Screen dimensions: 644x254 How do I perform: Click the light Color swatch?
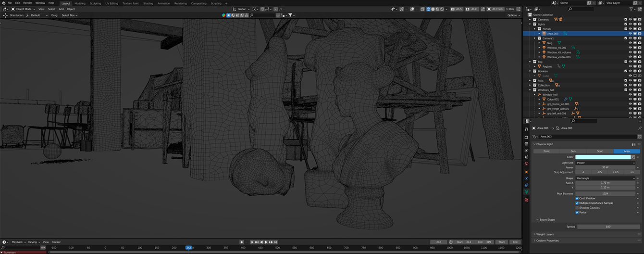pyautogui.click(x=603, y=157)
